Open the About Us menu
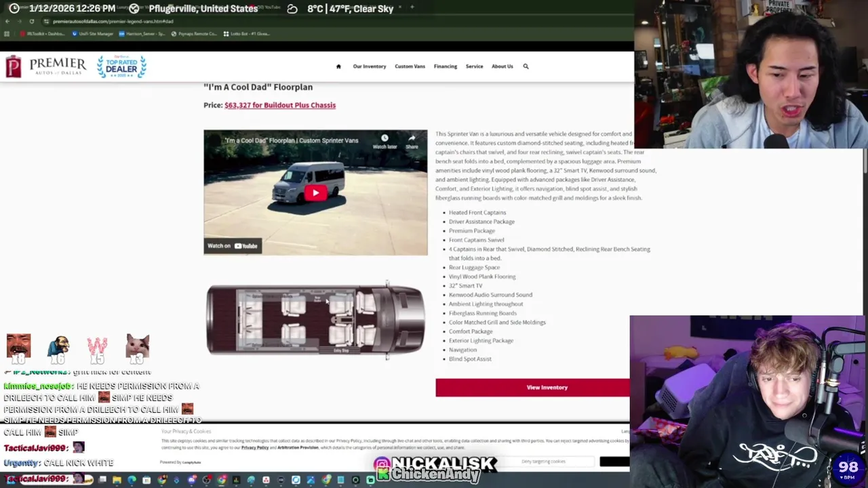Screen dimensions: 868x488 pyautogui.click(x=502, y=66)
